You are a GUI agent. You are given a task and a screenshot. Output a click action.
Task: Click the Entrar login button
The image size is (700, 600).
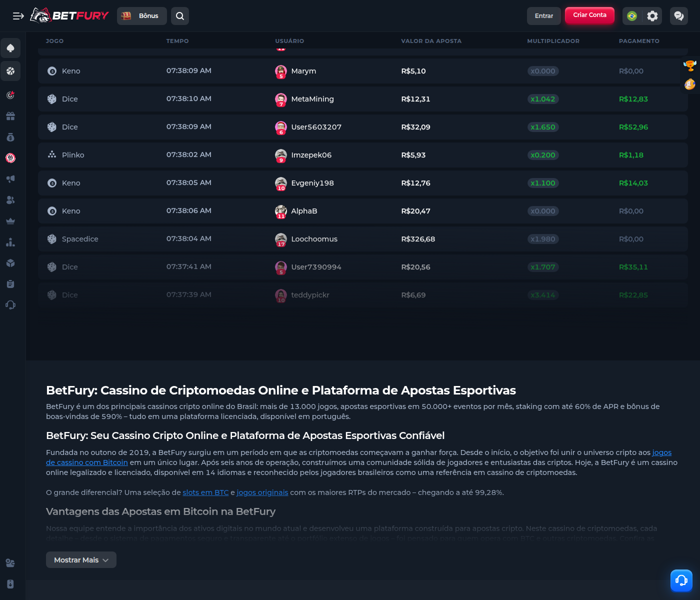544,16
